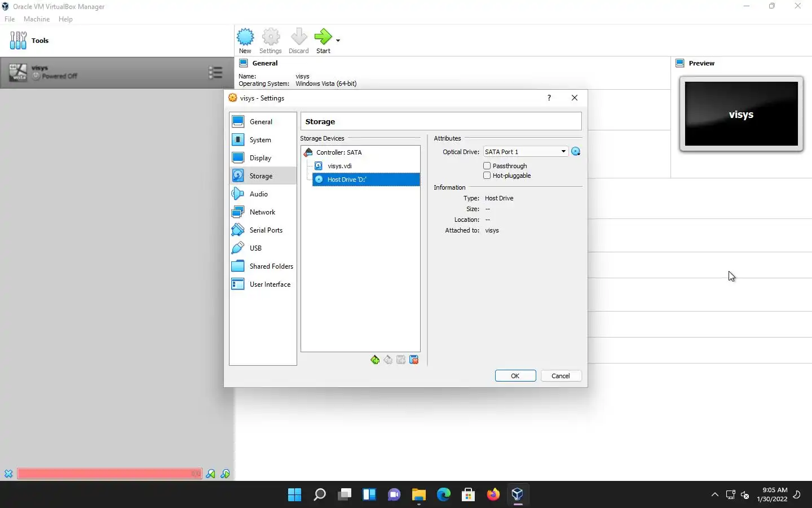Select the visys VM in the machine list

117,72
